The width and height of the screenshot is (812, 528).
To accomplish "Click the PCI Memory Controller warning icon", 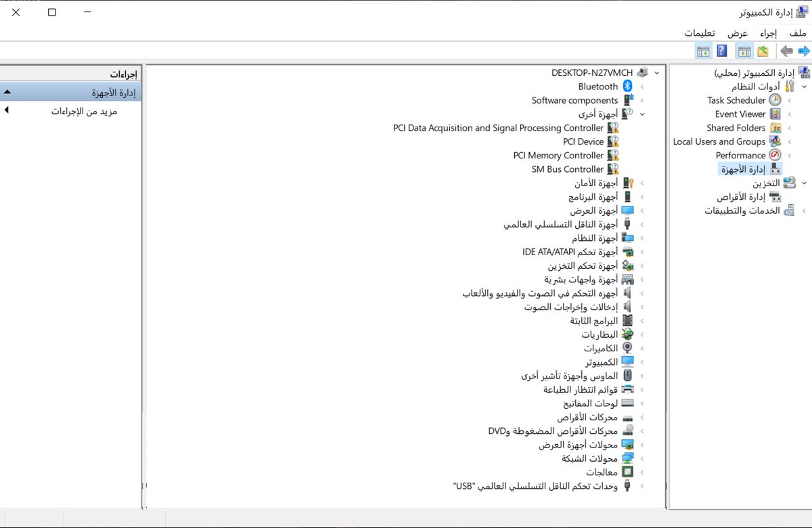I will pos(613,156).
